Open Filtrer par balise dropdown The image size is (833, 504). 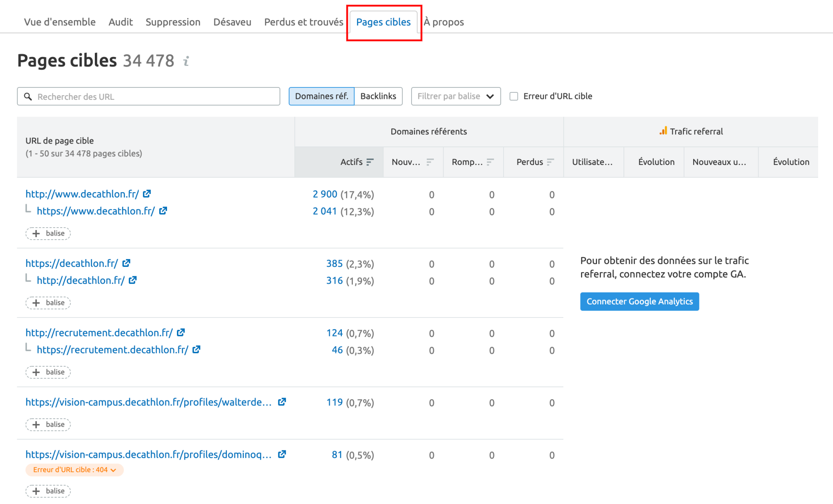tap(456, 96)
